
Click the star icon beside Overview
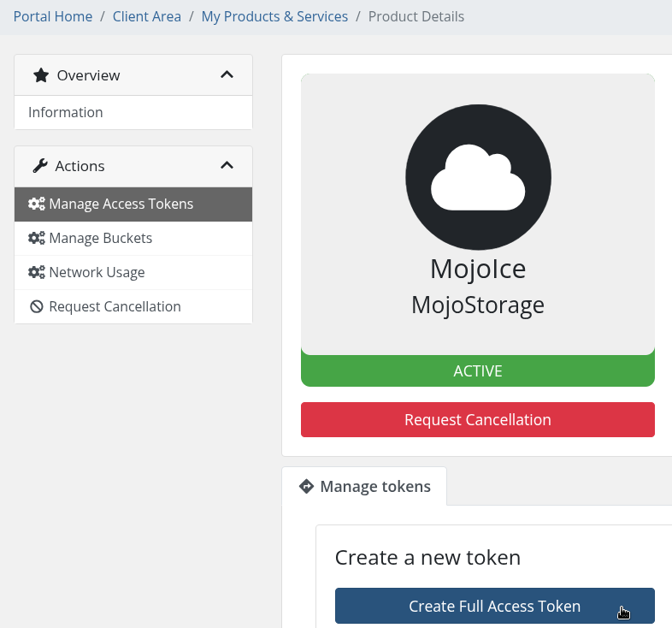point(41,75)
